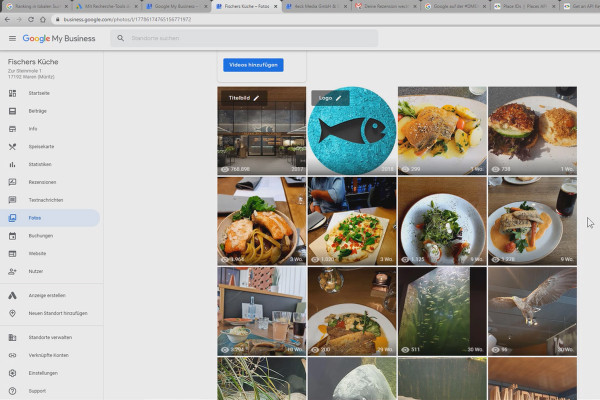Open Startseite in the sidebar
The width and height of the screenshot is (600, 400).
click(x=39, y=93)
